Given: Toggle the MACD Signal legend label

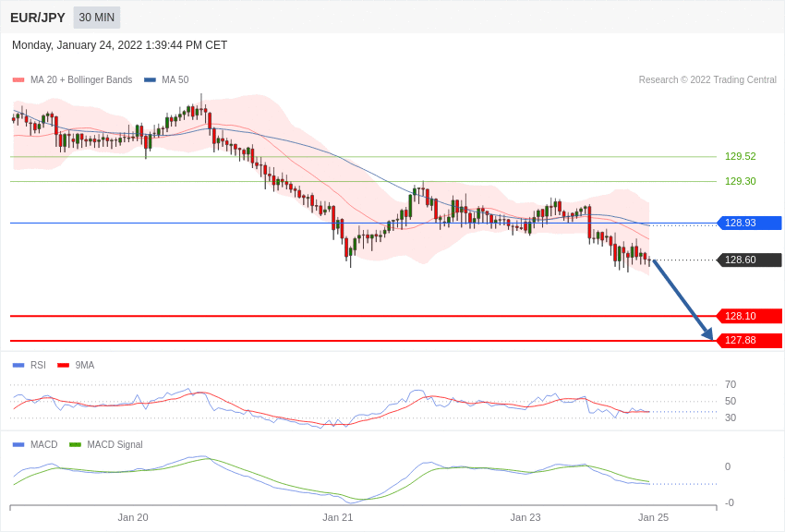Looking at the screenshot, I should point(115,444).
